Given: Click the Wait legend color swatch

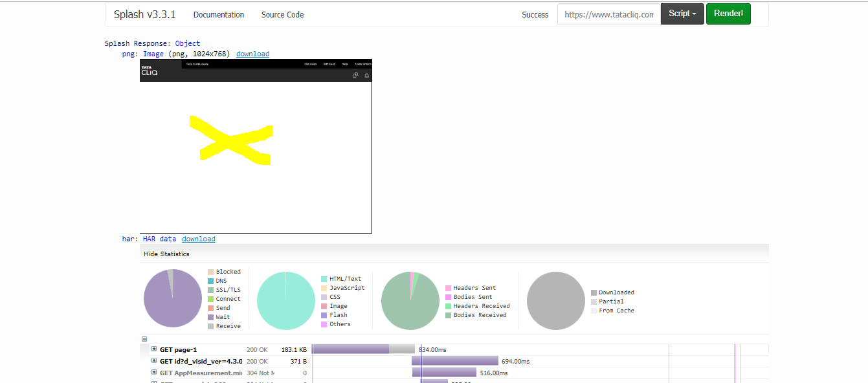Looking at the screenshot, I should tap(210, 317).
